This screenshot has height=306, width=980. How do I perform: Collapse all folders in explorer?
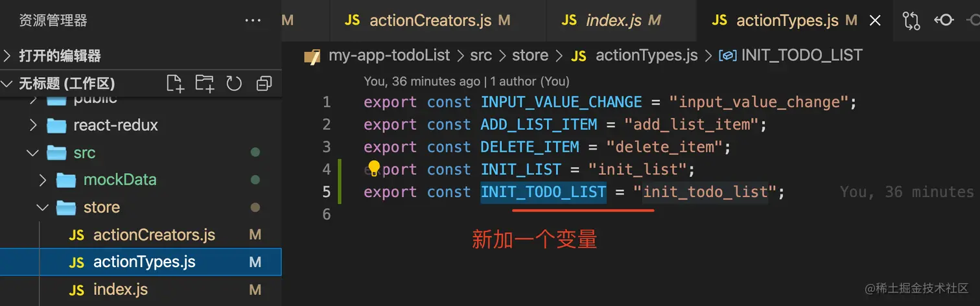pos(264,84)
